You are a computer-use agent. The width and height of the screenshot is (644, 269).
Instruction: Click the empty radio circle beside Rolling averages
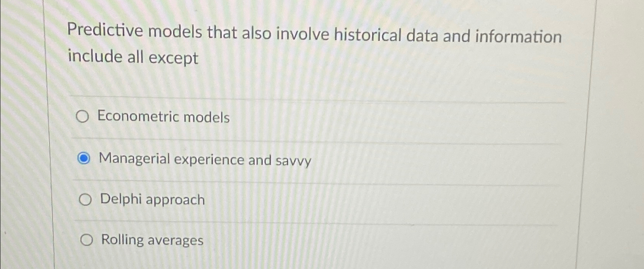coord(87,240)
